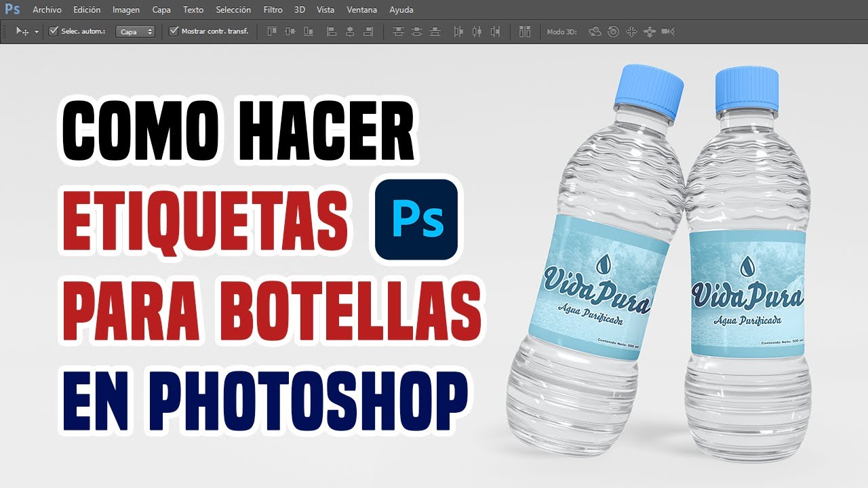Toggle the Mostrar contr. transf. checkbox

pos(174,31)
